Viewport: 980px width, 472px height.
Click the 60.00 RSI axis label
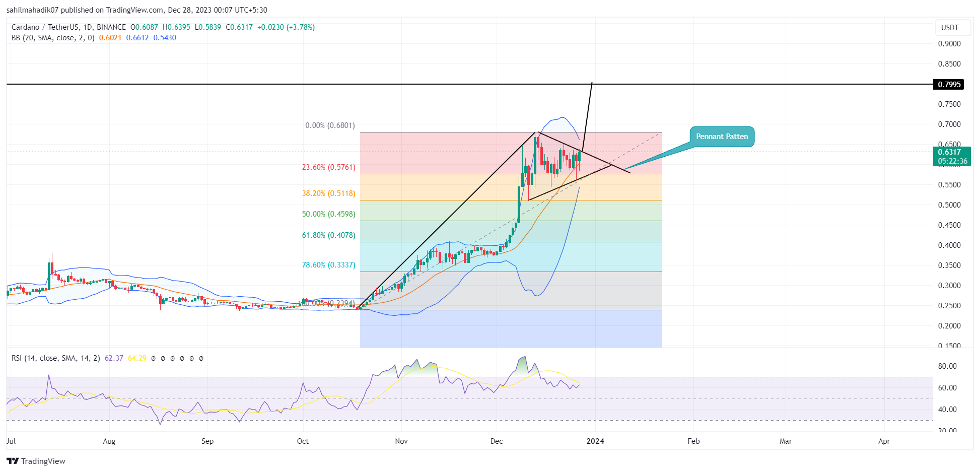point(947,388)
